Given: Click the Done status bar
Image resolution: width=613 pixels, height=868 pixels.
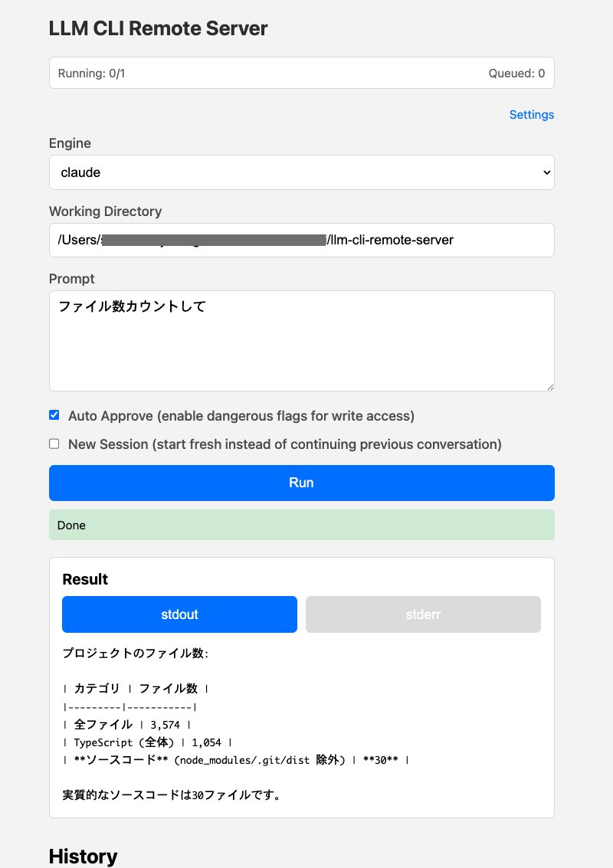Looking at the screenshot, I should pos(302,525).
